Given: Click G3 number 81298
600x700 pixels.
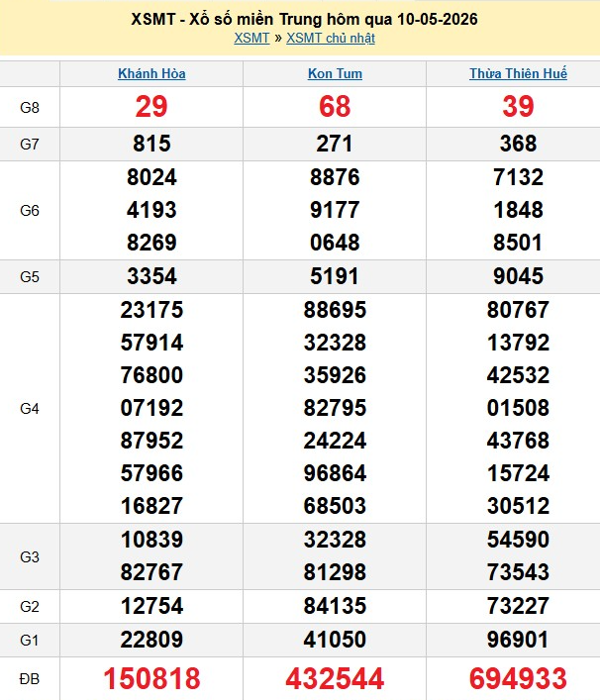Looking at the screenshot, I should (x=335, y=572).
